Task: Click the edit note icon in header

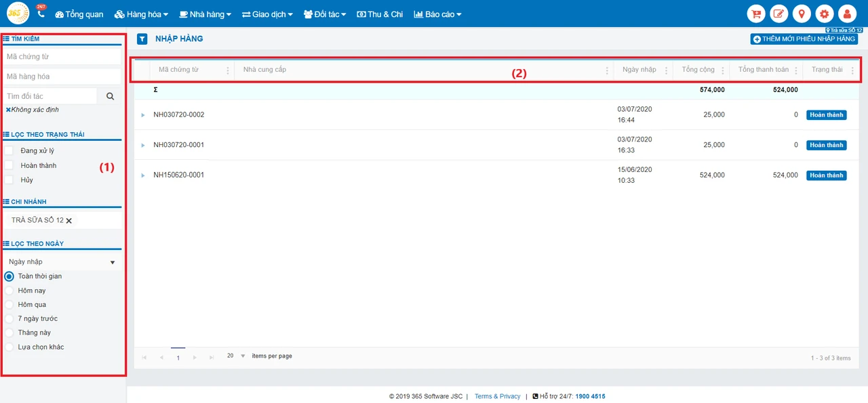Action: 779,14
